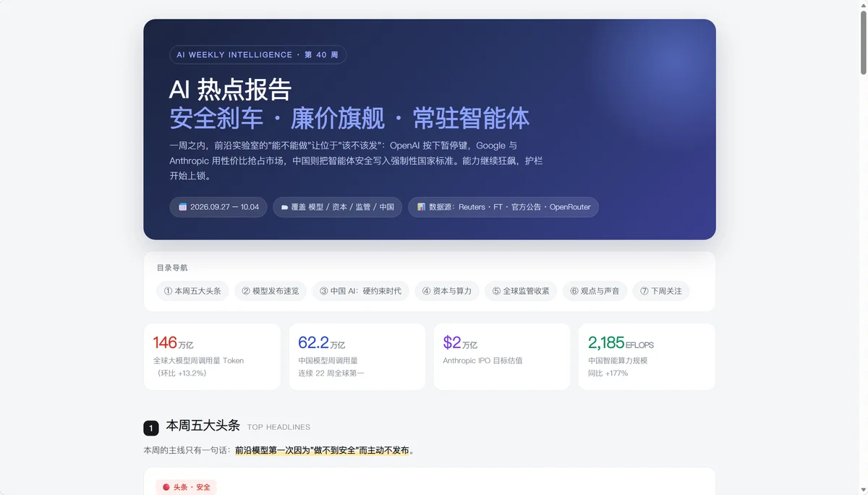Click the black number 1 section badge
This screenshot has height=495, width=868.
click(x=150, y=428)
